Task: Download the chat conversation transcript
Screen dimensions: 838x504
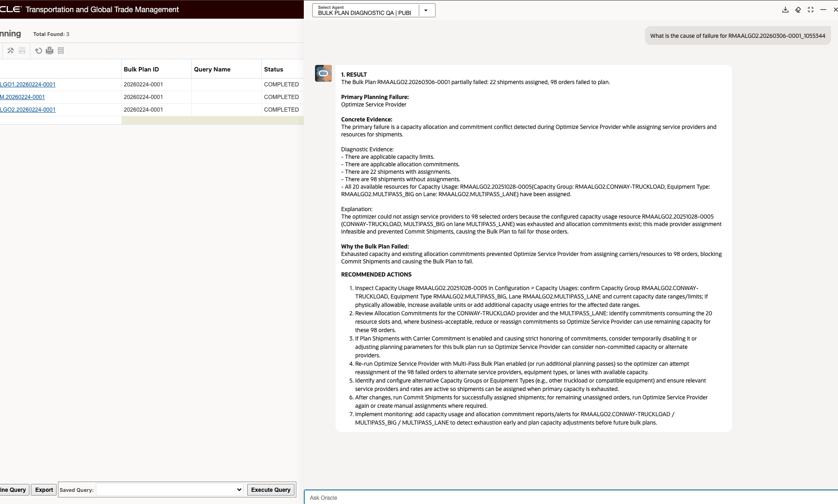Action: coord(786,9)
